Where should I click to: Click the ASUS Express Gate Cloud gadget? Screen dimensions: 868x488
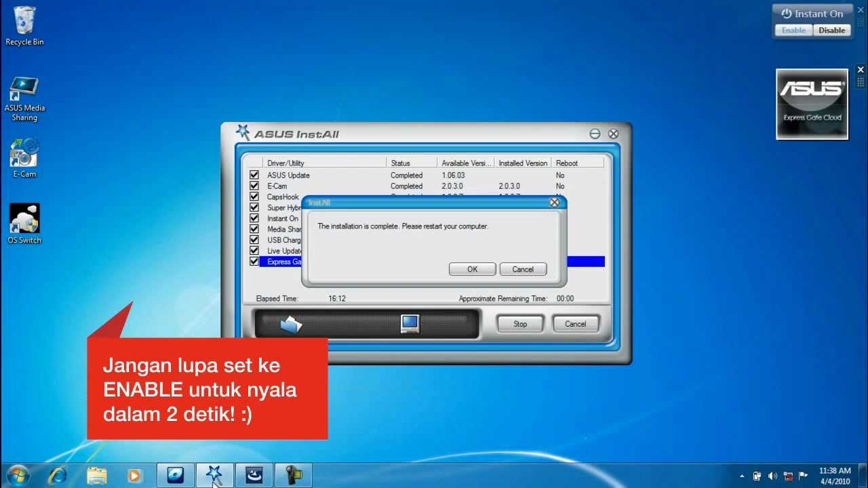pyautogui.click(x=812, y=104)
